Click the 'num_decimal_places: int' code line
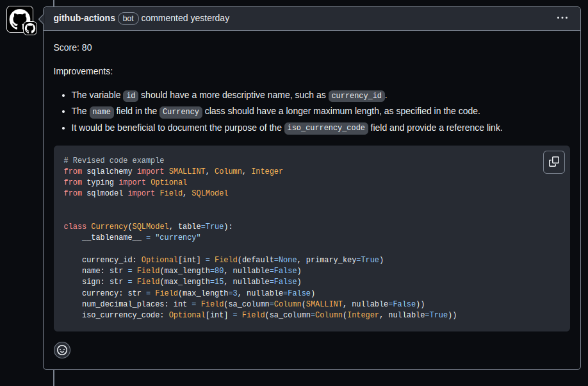 tap(253, 304)
